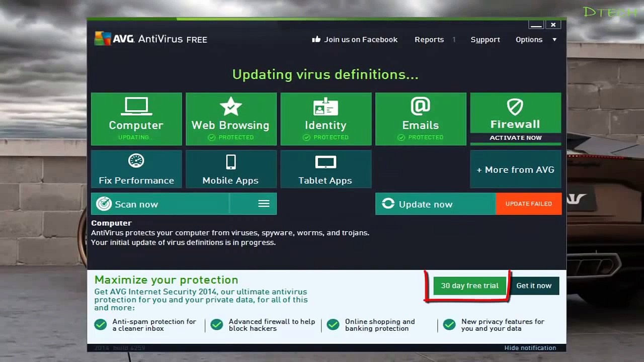Click the 30 day free trial button

click(x=469, y=286)
